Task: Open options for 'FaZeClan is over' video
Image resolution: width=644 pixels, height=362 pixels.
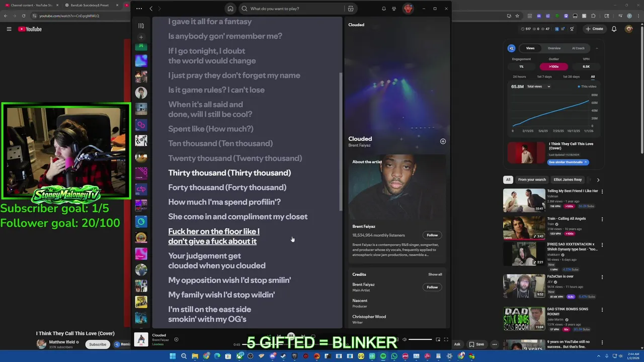Action: pos(602,277)
